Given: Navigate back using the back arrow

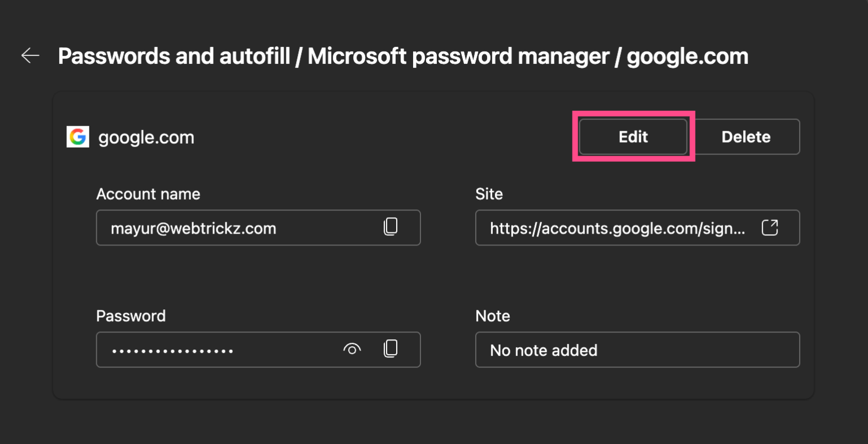Looking at the screenshot, I should coord(29,55).
